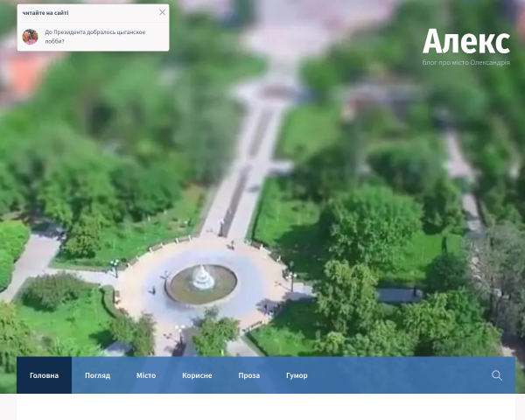Click the 'блог про місто Олександрія' tagline
This screenshot has height=420, width=525.
(466, 62)
